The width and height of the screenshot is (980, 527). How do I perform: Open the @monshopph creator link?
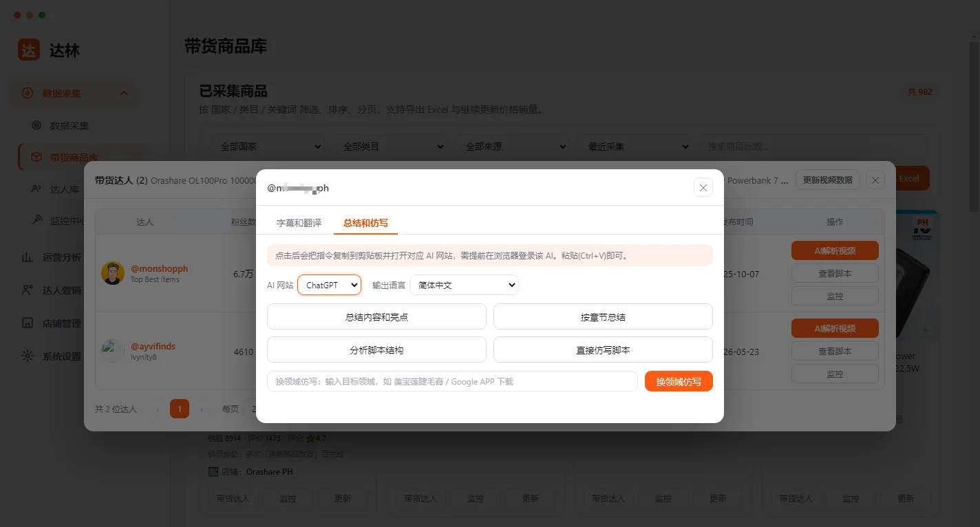tap(159, 268)
